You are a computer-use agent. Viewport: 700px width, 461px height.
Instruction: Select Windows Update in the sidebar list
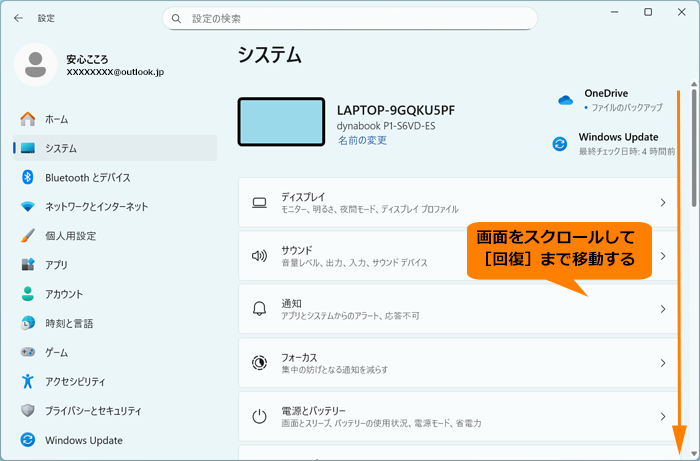tap(115, 440)
